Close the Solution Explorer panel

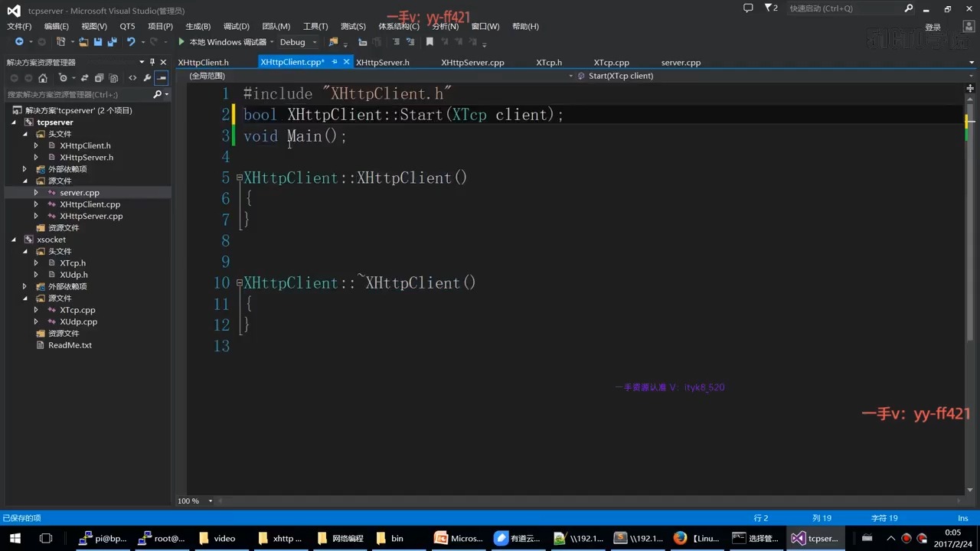[163, 62]
